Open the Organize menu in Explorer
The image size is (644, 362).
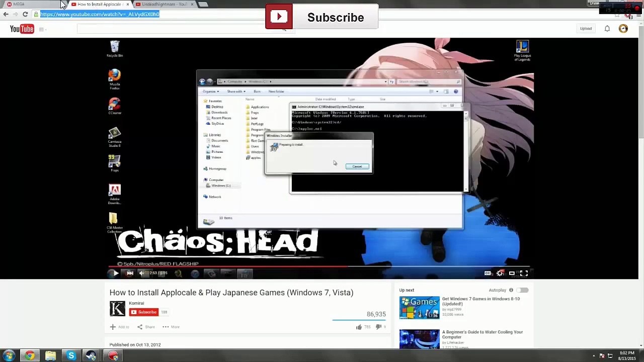point(210,92)
